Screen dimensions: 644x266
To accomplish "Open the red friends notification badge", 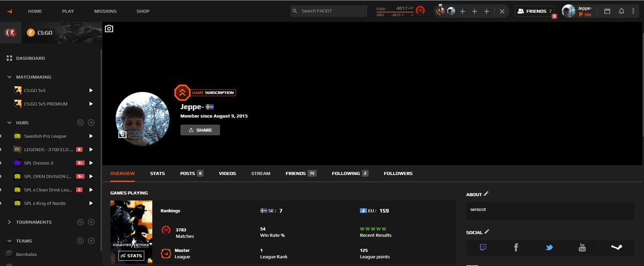I will pos(554,16).
